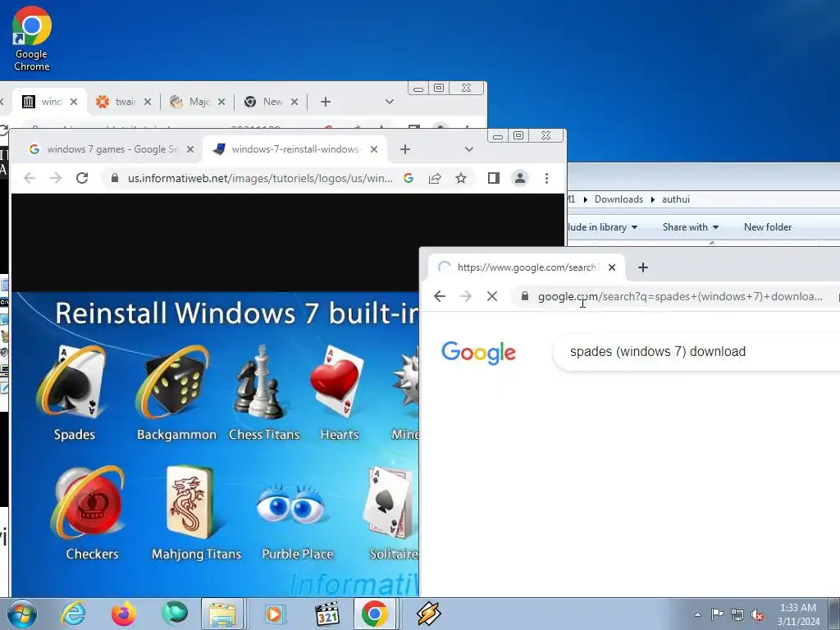Open a new tab in front Chrome window

coord(643,267)
